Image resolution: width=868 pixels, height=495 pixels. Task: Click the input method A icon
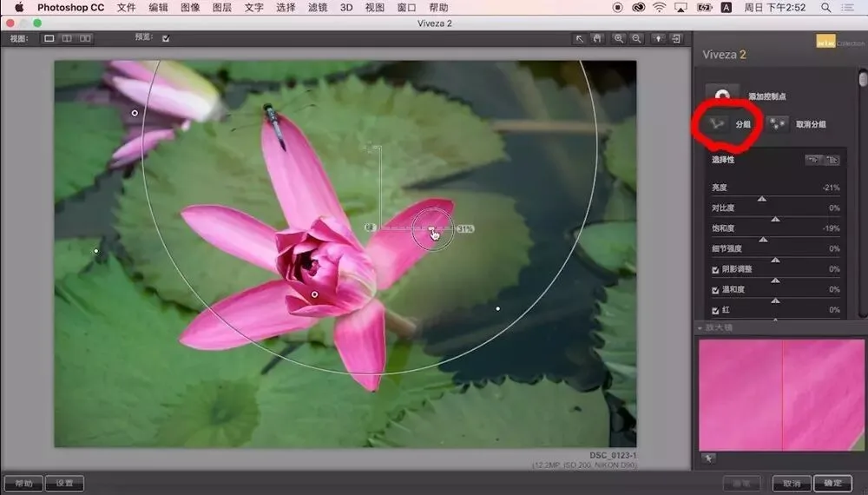[726, 7]
